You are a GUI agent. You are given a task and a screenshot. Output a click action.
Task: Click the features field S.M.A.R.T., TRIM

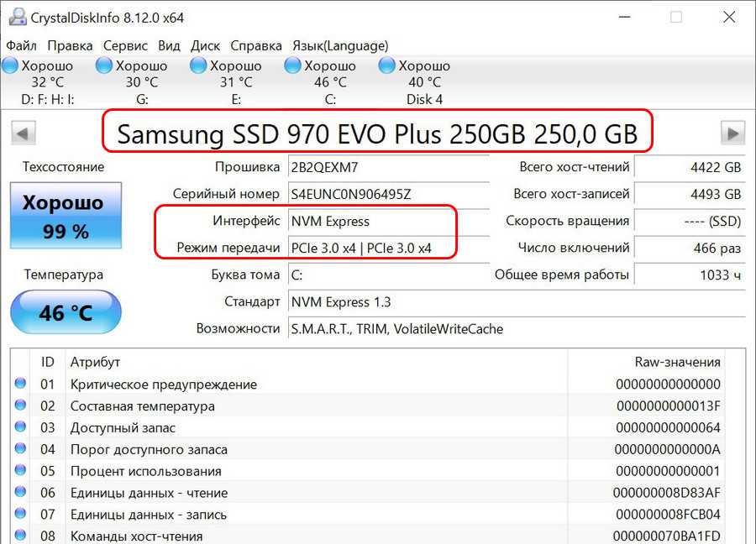[x=517, y=329]
